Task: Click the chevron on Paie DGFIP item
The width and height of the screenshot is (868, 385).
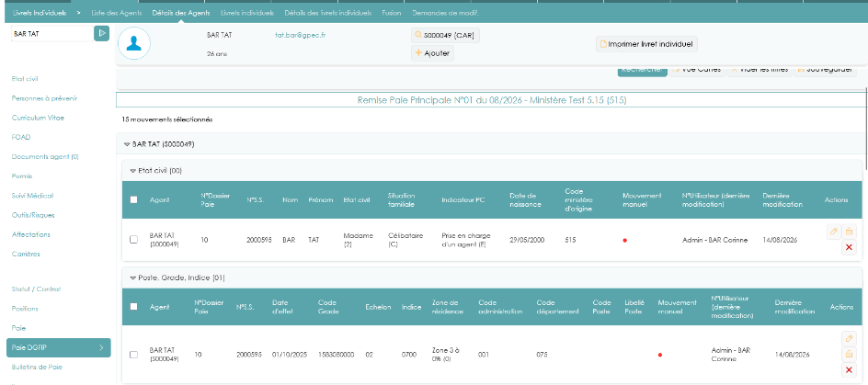Action: pos(101,347)
